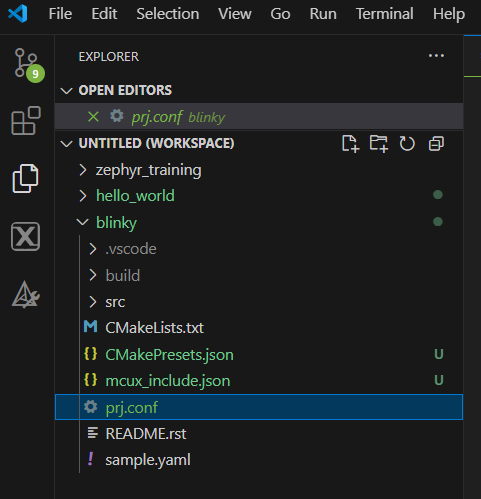Click the CMakeLists.txt M file icon
The image size is (481, 499).
[x=90, y=326]
